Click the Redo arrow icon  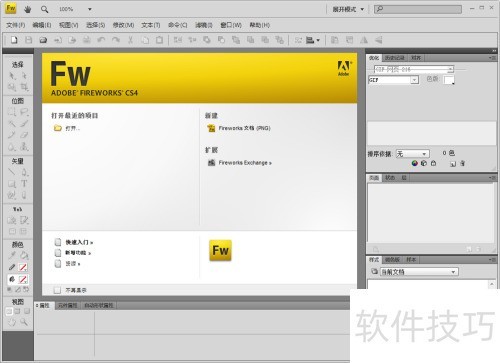[x=116, y=40]
